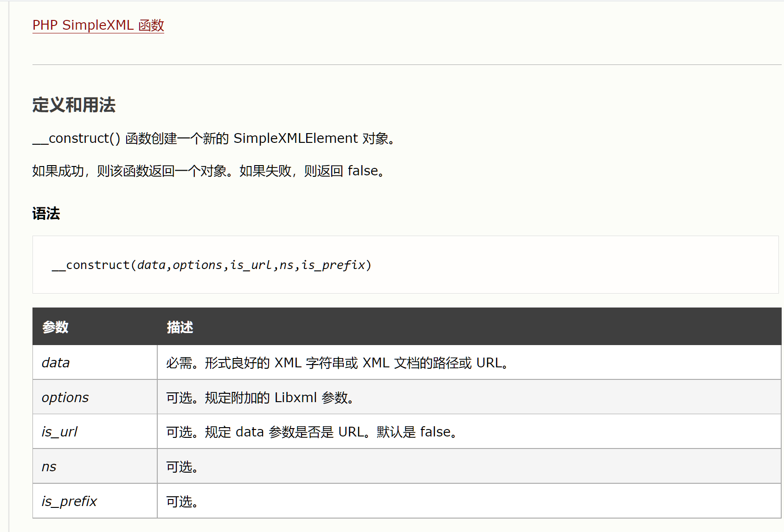
Task: Click the 参数 column header
Action: 55,327
